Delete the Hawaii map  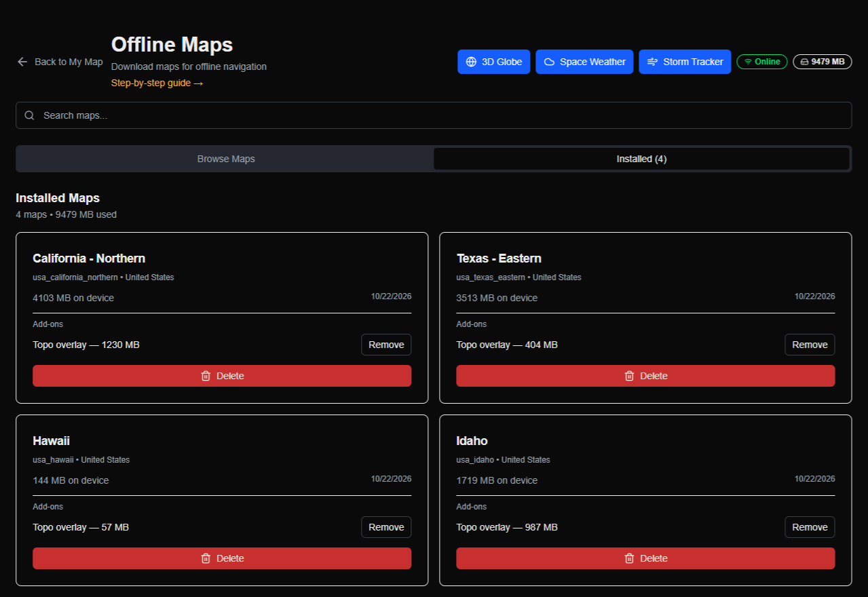pyautogui.click(x=222, y=558)
